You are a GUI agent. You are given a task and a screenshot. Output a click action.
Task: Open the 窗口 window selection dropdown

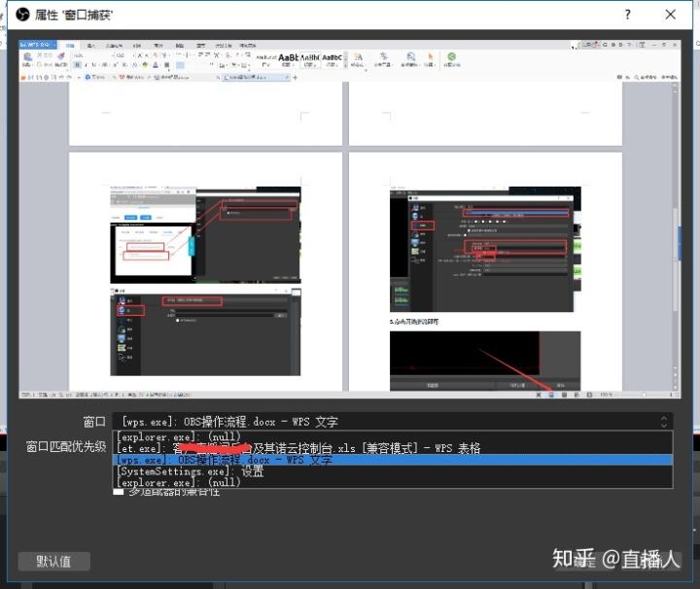[x=393, y=422]
